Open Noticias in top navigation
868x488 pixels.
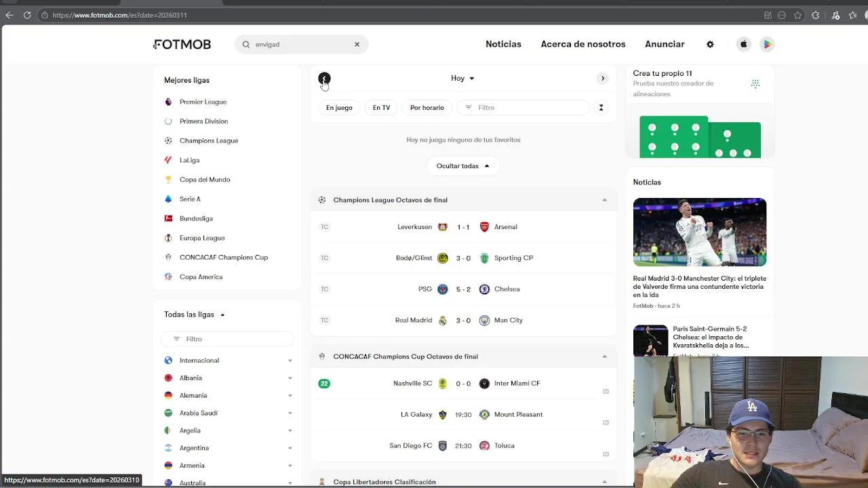coord(503,44)
